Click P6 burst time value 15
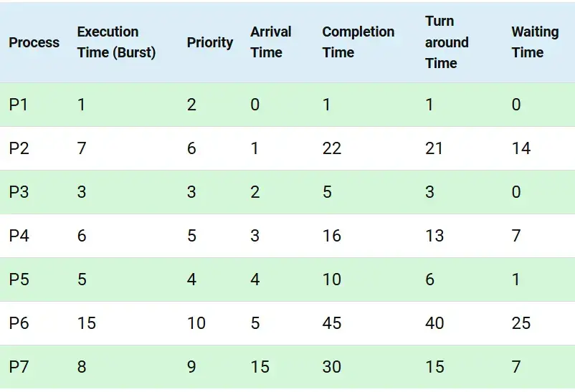This screenshot has width=575, height=392. (x=87, y=323)
